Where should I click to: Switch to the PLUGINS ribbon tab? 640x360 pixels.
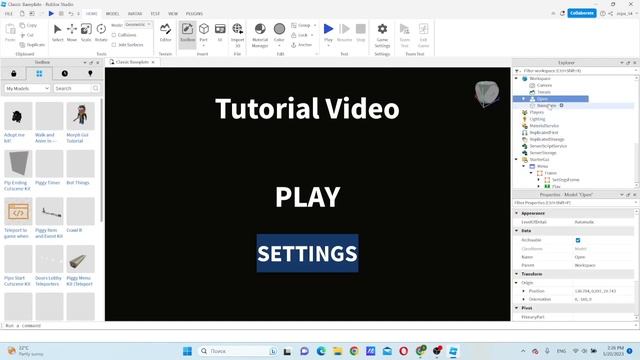[194, 13]
